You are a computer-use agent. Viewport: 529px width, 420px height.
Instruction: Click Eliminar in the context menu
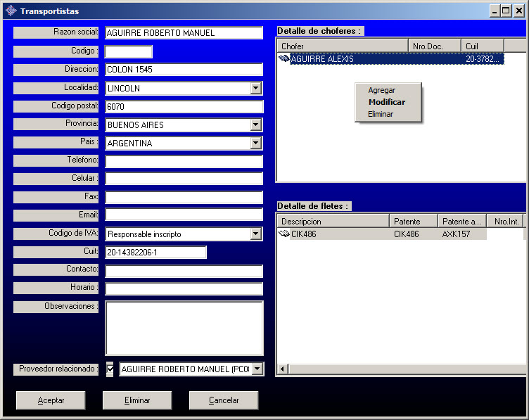pos(381,114)
